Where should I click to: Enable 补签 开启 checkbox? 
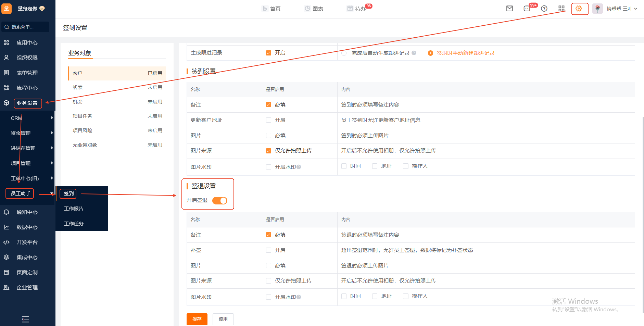click(x=268, y=250)
